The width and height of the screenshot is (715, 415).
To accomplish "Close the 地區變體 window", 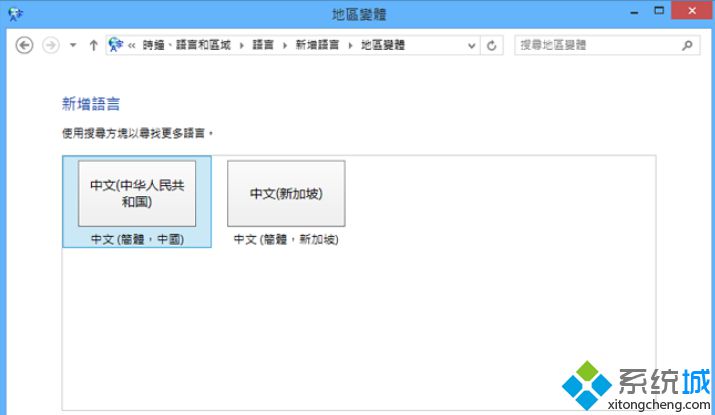I will (x=692, y=10).
